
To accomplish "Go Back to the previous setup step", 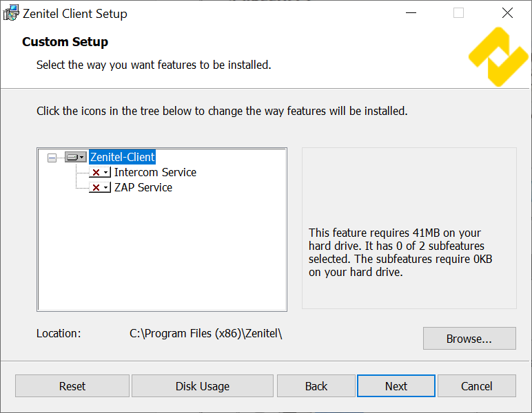I will coord(316,386).
